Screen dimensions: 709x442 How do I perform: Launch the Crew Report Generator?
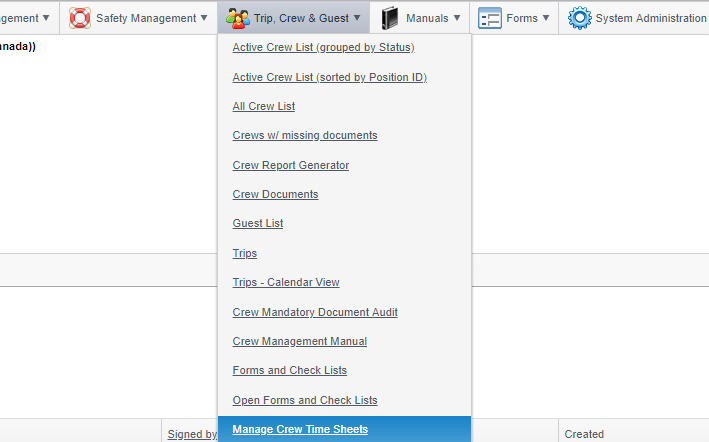[x=291, y=165]
